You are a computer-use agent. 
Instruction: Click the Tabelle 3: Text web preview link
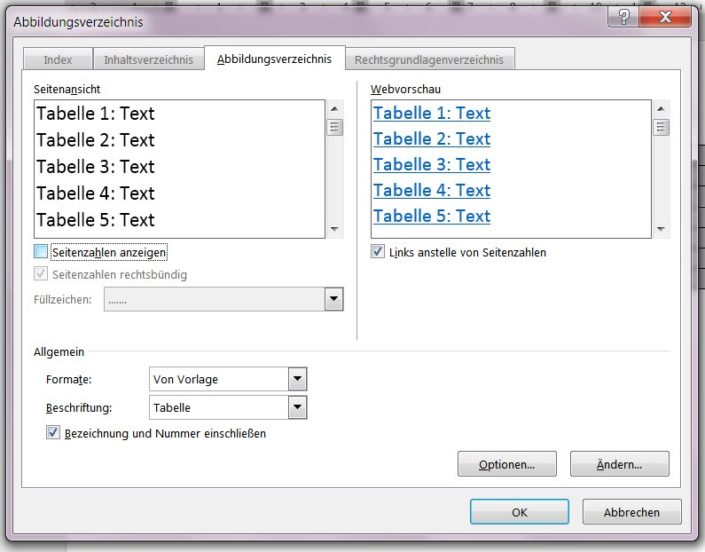(432, 165)
